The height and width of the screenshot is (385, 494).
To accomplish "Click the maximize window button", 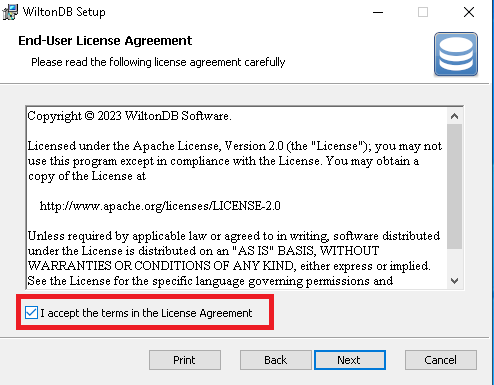I will click(423, 12).
